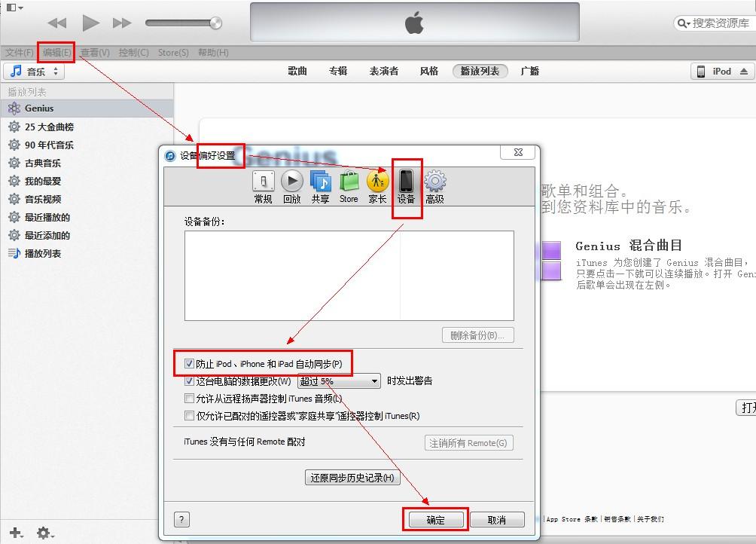Open the 常规 (General) preferences tab
The width and height of the screenshot is (756, 544).
pyautogui.click(x=264, y=187)
